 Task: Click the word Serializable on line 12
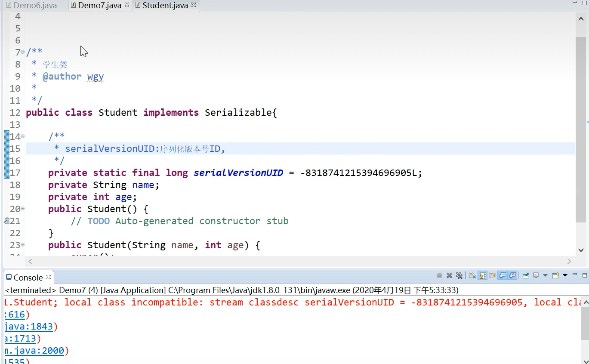point(238,113)
